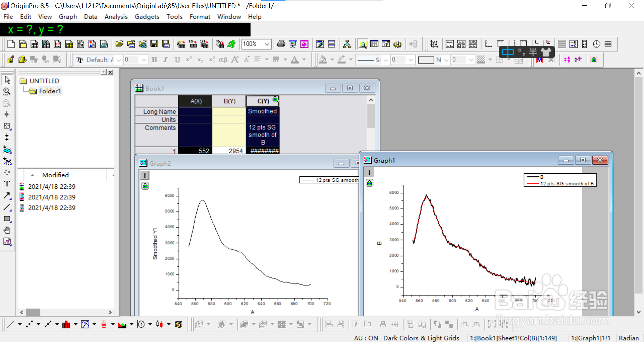Select Folder1 in Project Explorer tree

pyautogui.click(x=50, y=91)
